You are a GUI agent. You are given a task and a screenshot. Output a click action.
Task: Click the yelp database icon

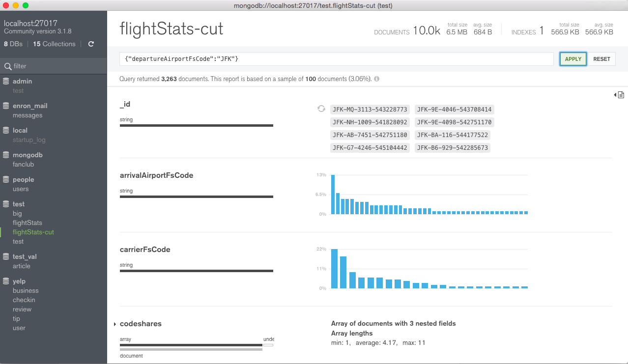click(x=6, y=281)
